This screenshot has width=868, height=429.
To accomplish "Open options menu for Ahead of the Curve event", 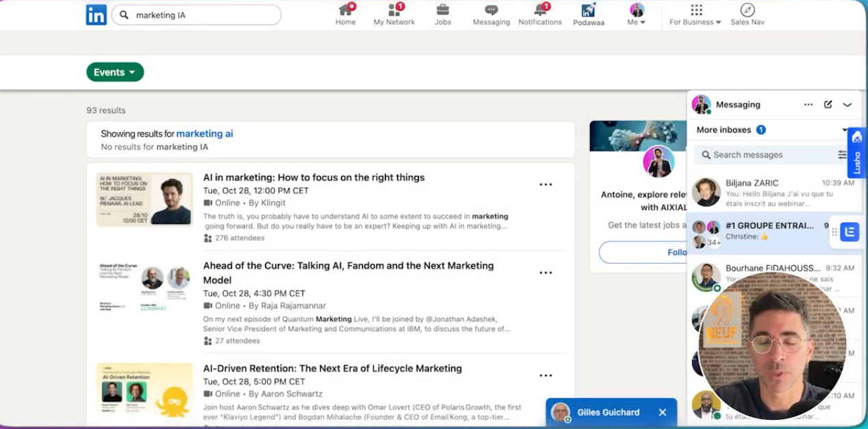I will pyautogui.click(x=546, y=273).
